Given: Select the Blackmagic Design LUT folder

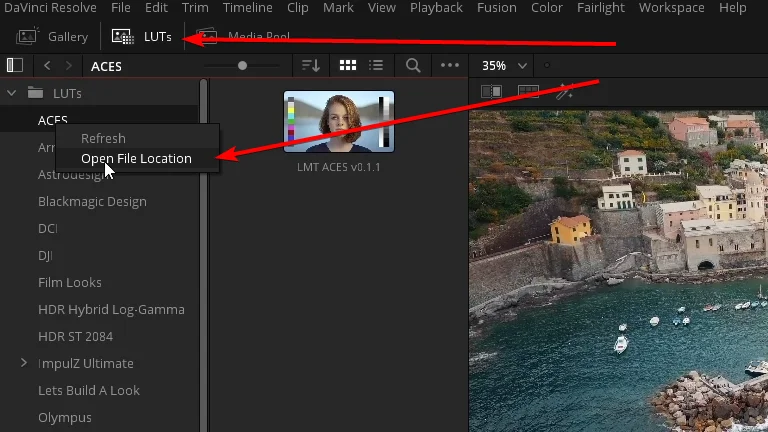Looking at the screenshot, I should (92, 202).
